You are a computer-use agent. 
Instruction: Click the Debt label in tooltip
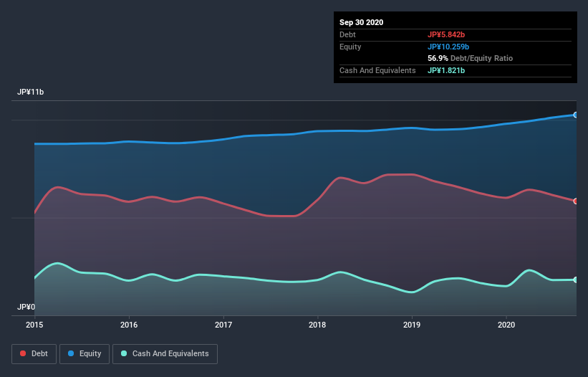[x=347, y=34]
